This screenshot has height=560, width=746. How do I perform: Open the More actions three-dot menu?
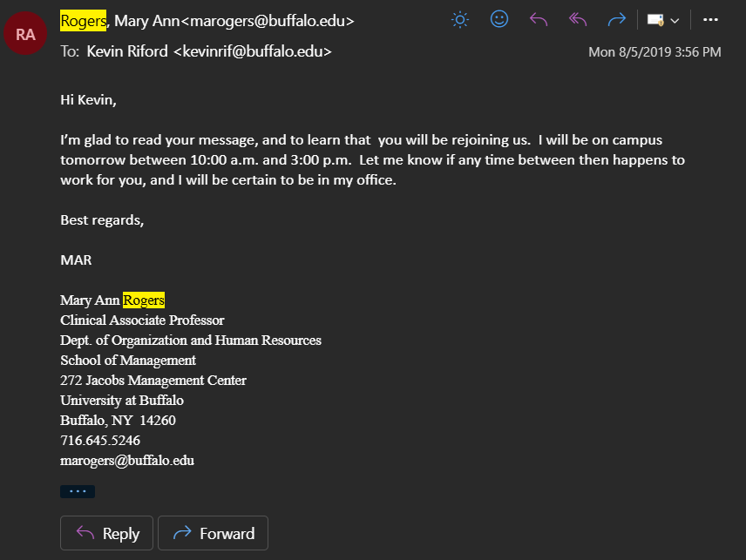[710, 20]
